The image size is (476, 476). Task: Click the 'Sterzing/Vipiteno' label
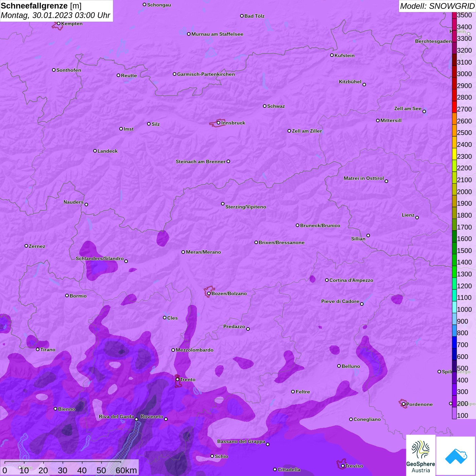coord(246,207)
